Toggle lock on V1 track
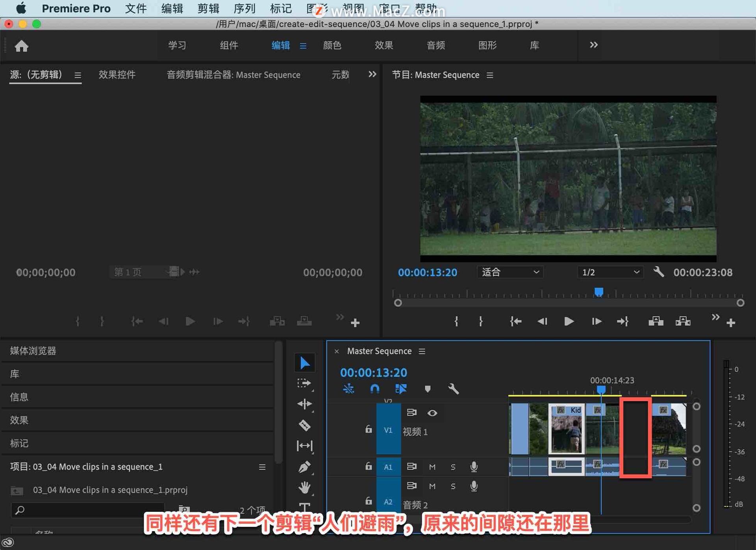 point(369,429)
